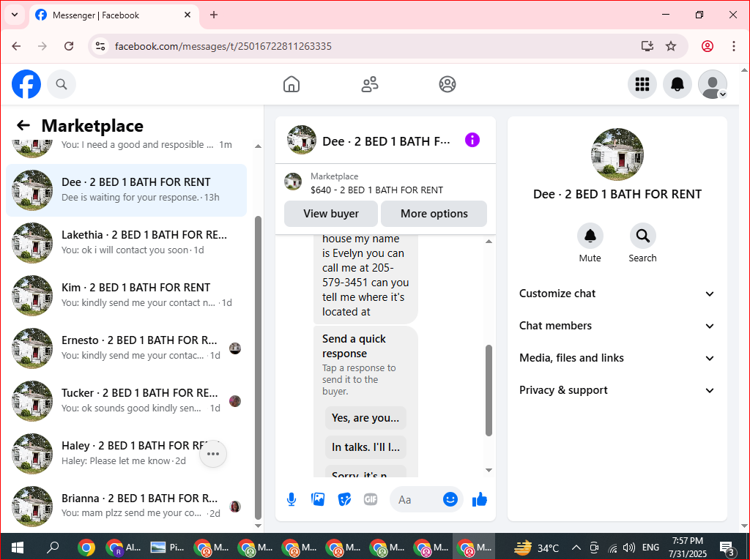The height and width of the screenshot is (560, 750).
Task: Choose a sticker icon
Action: click(344, 499)
